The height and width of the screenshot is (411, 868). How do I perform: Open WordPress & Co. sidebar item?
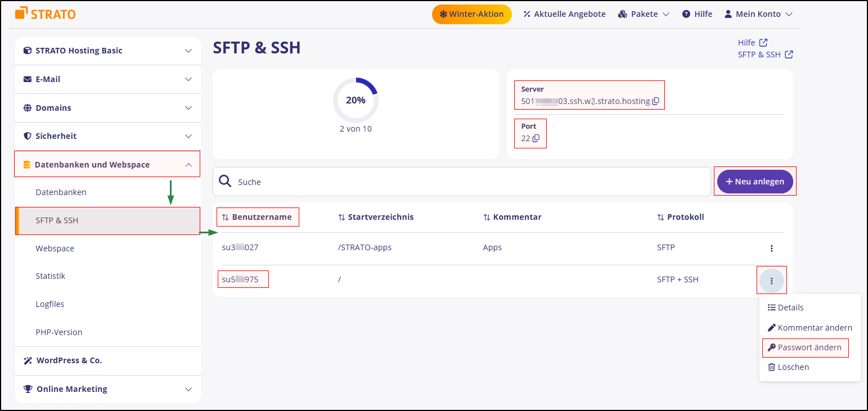pyautogui.click(x=108, y=360)
